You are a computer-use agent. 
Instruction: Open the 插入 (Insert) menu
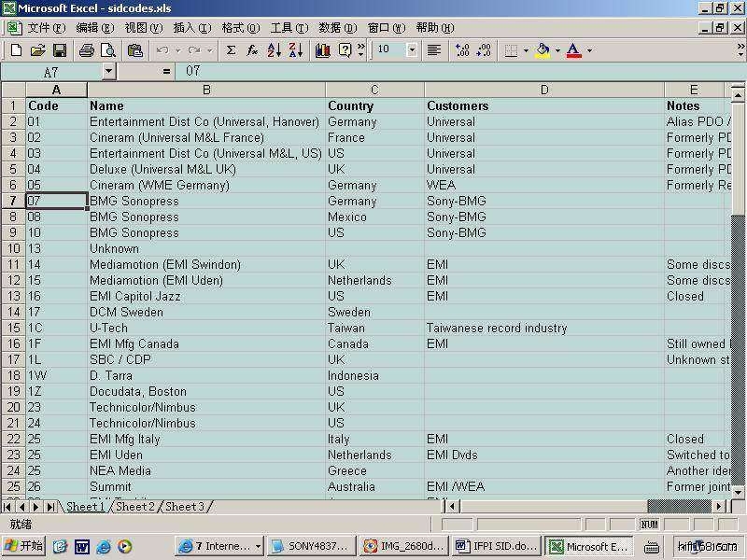(191, 28)
